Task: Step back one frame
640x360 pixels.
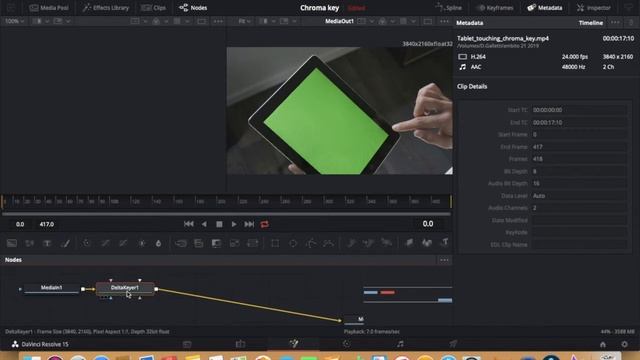Action: point(204,224)
